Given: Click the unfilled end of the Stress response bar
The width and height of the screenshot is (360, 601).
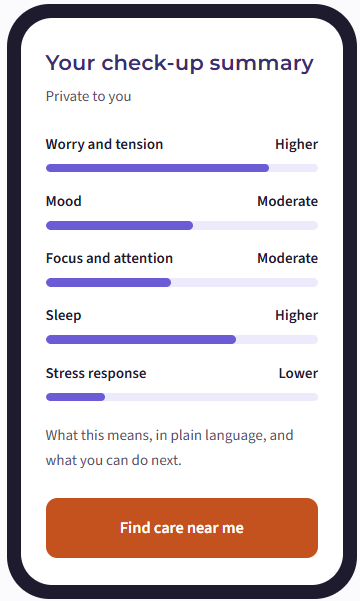Looking at the screenshot, I should [211, 397].
